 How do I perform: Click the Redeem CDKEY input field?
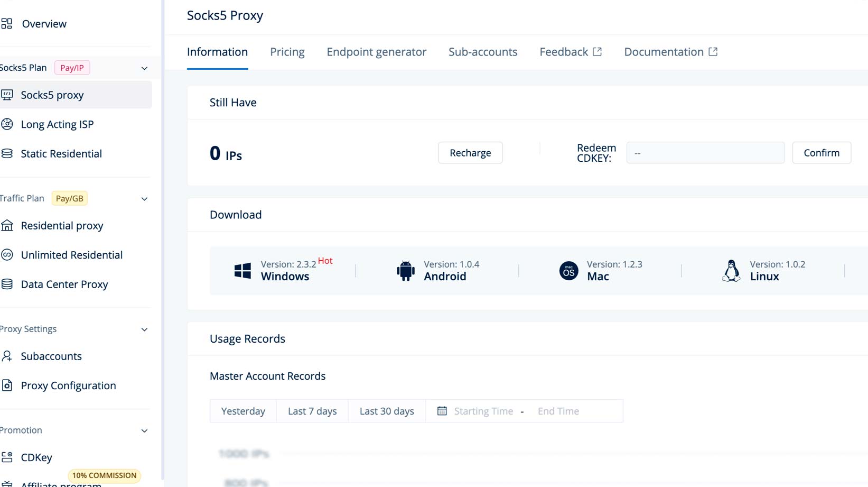(x=705, y=153)
